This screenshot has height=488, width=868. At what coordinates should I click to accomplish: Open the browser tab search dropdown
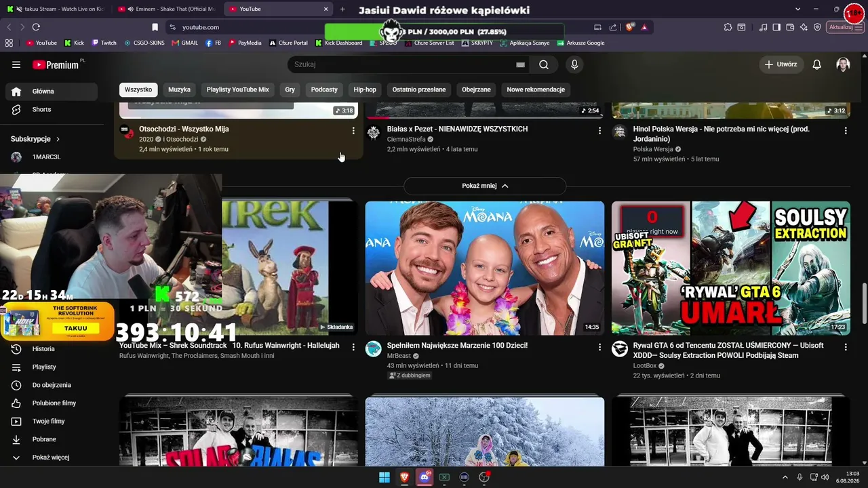pyautogui.click(x=798, y=9)
